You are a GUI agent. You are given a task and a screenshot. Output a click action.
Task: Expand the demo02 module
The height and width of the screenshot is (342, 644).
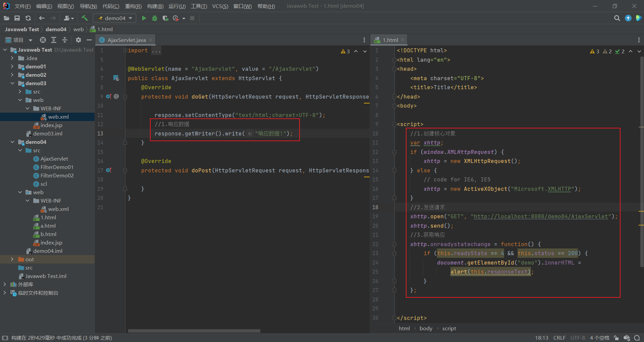pyautogui.click(x=12, y=75)
